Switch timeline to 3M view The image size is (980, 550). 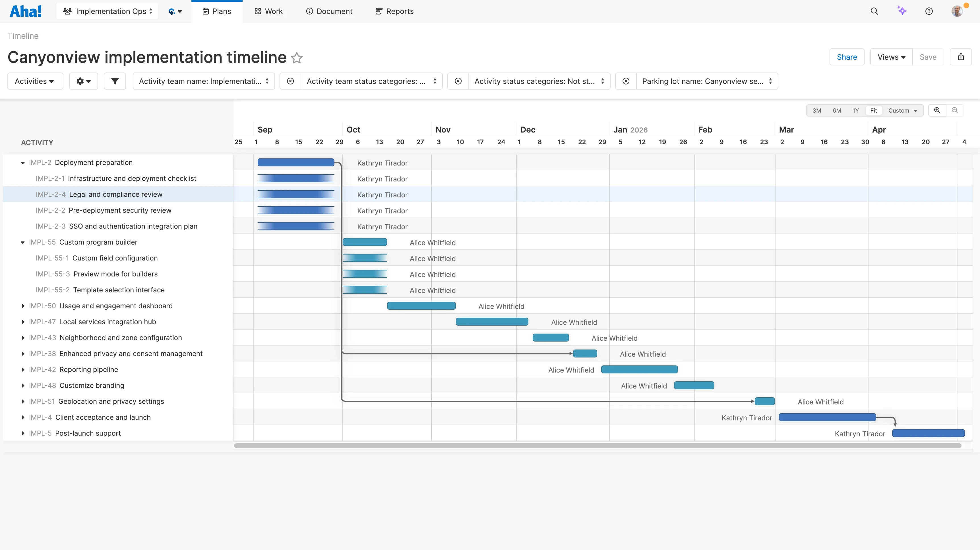point(817,110)
